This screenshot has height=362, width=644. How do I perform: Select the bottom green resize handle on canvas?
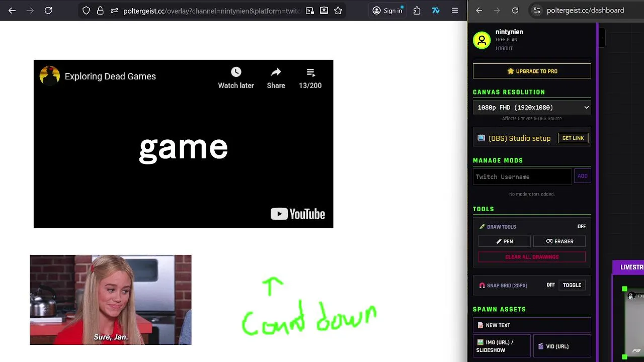pos(624,357)
